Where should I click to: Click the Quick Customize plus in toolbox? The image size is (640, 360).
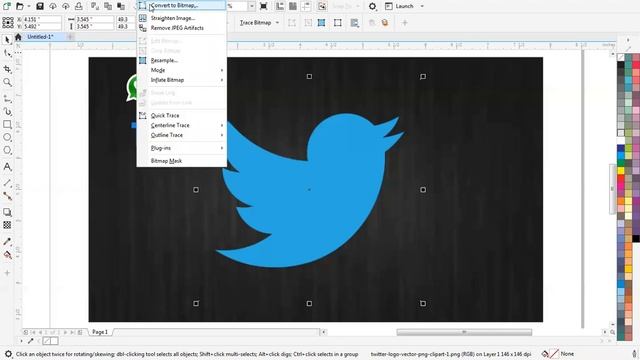[7, 273]
